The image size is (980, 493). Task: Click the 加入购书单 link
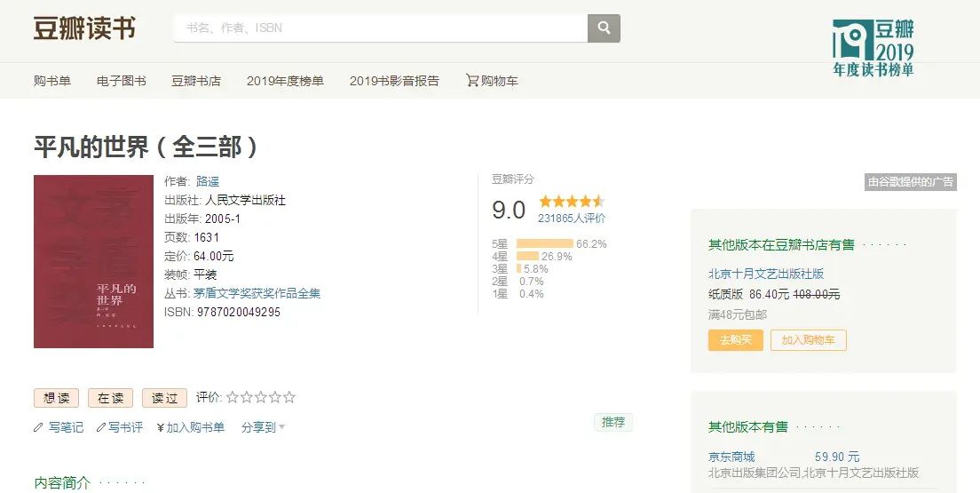tap(195, 427)
